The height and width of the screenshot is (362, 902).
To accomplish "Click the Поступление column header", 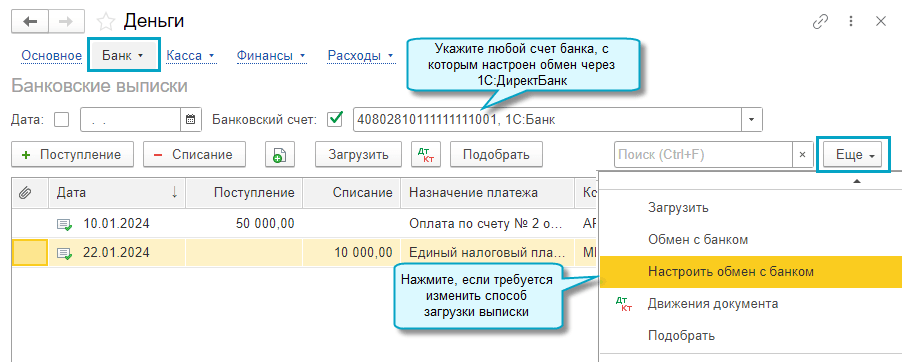I will click(244, 193).
